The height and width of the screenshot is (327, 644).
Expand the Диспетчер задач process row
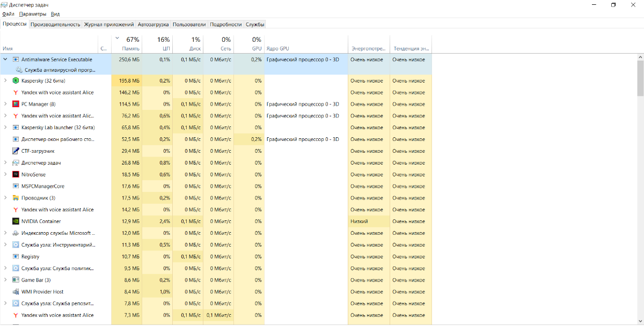[5, 163]
